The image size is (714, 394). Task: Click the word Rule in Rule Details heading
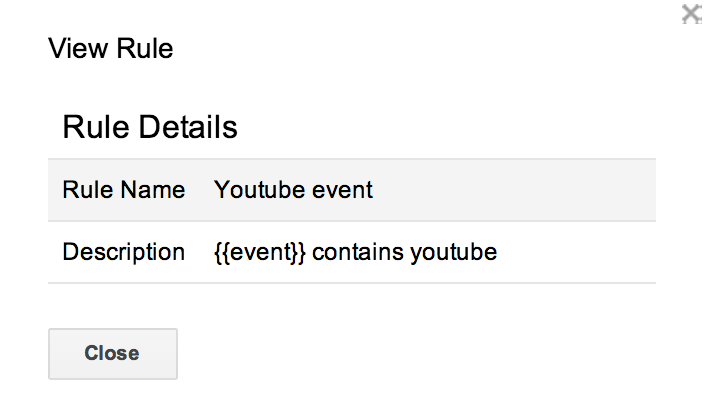pos(96,127)
